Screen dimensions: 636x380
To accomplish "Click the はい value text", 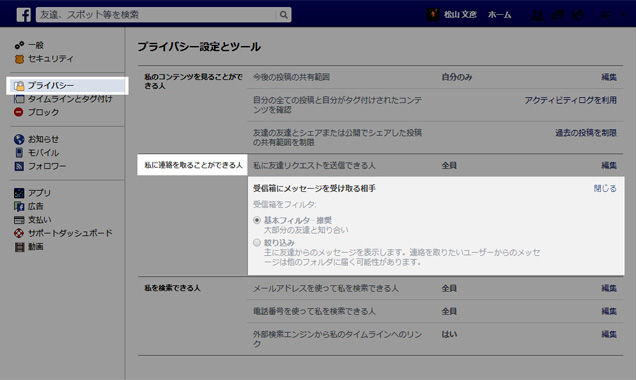I will click(x=449, y=334).
